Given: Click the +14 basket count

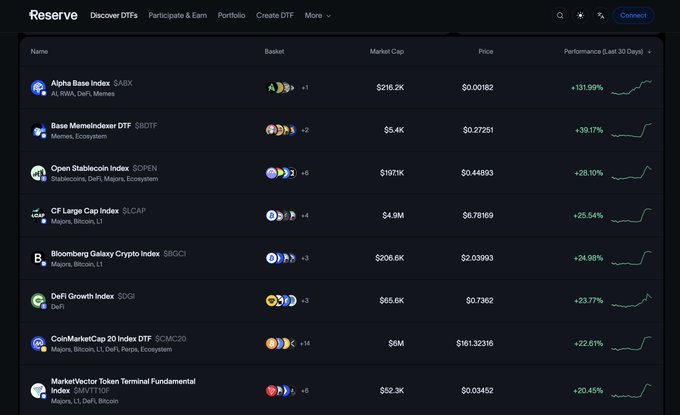Looking at the screenshot, I should [x=305, y=343].
